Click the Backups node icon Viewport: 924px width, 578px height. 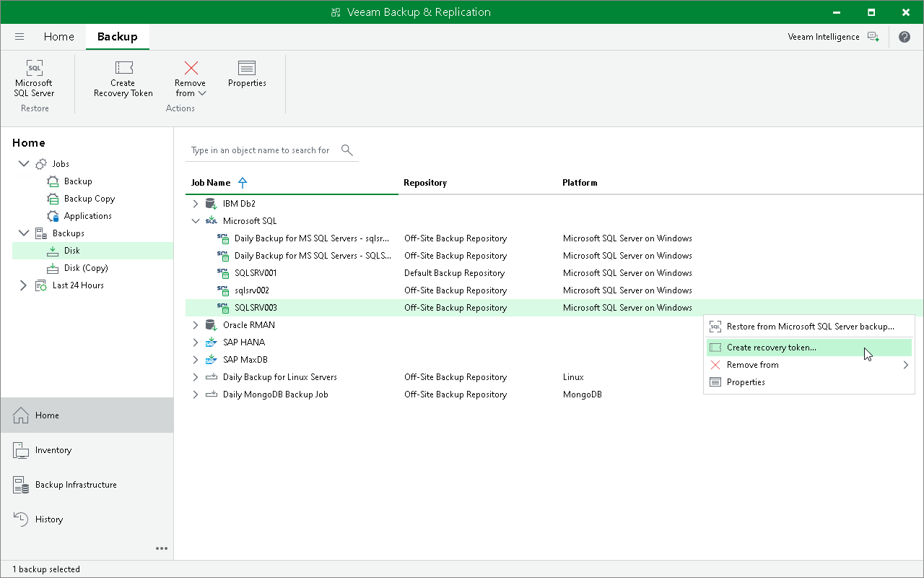click(41, 233)
